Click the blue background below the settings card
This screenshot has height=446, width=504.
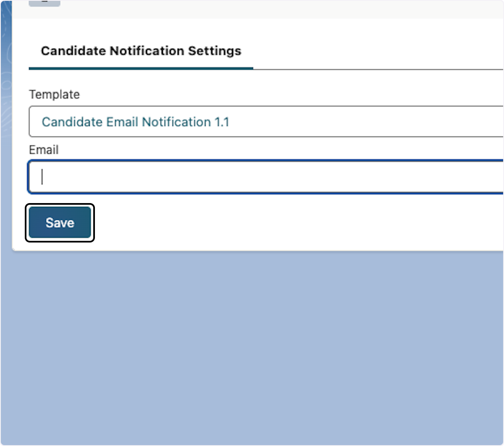[x=252, y=344]
